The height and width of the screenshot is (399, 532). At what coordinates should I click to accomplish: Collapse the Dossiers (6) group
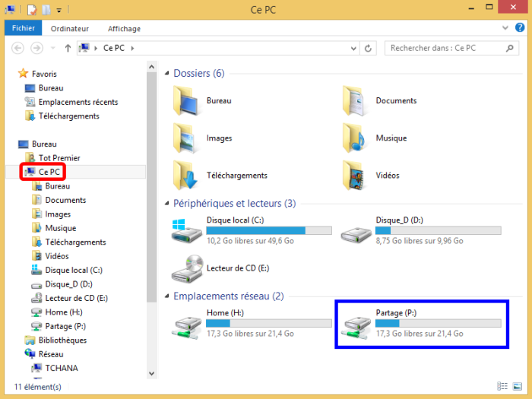[167, 73]
